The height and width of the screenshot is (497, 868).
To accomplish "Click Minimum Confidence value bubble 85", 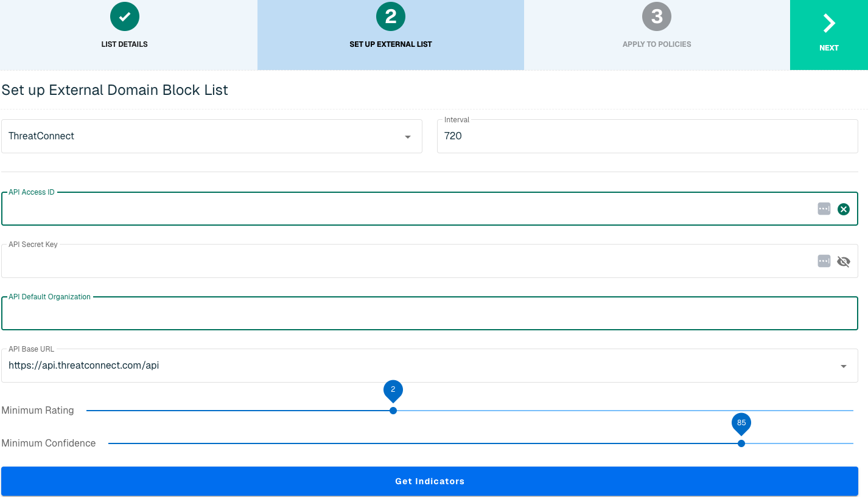I will click(x=741, y=423).
